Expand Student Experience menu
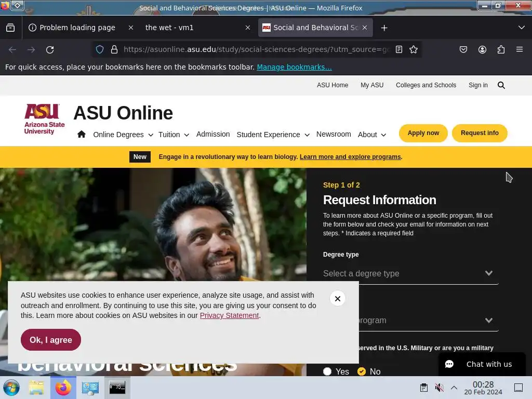Image resolution: width=532 pixels, height=399 pixels. (273, 135)
